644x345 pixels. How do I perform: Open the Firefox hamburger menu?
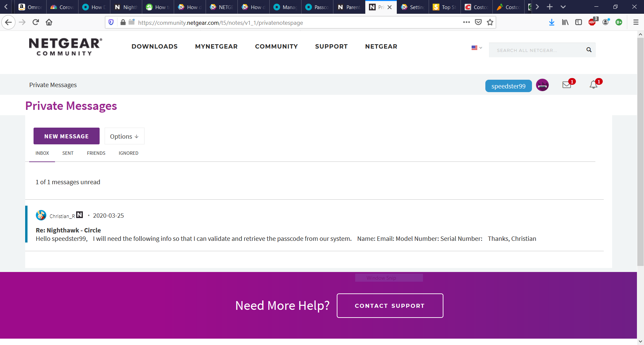[636, 22]
